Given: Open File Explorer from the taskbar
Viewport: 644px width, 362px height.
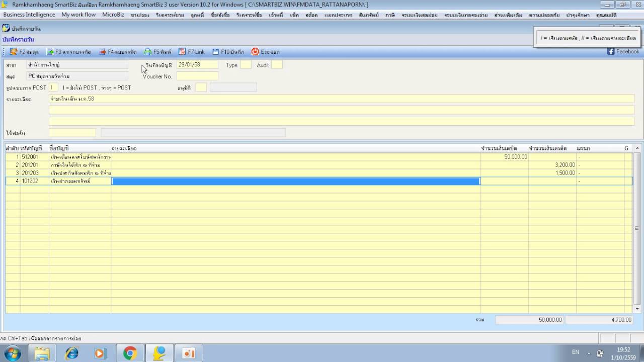Looking at the screenshot, I should coord(42,353).
